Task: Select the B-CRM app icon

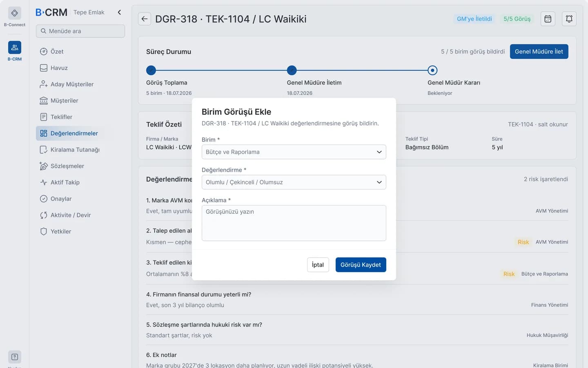Action: 15,47
